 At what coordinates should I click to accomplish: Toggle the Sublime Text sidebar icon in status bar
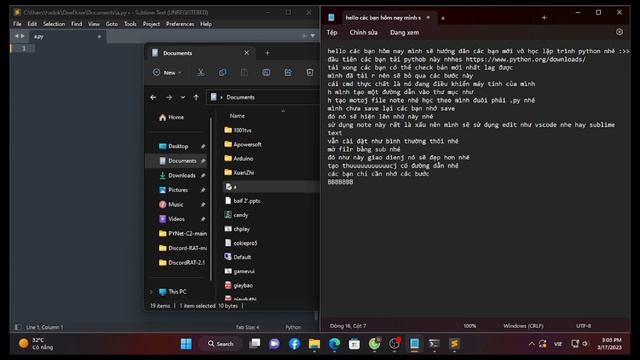[18, 327]
